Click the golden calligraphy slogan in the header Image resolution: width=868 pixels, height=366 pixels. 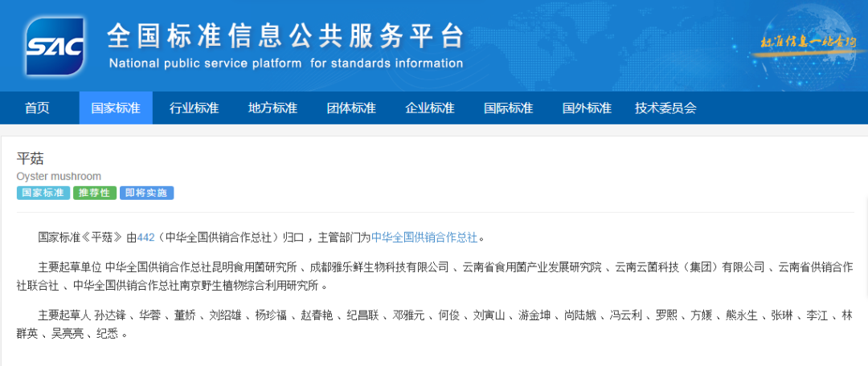pos(805,42)
